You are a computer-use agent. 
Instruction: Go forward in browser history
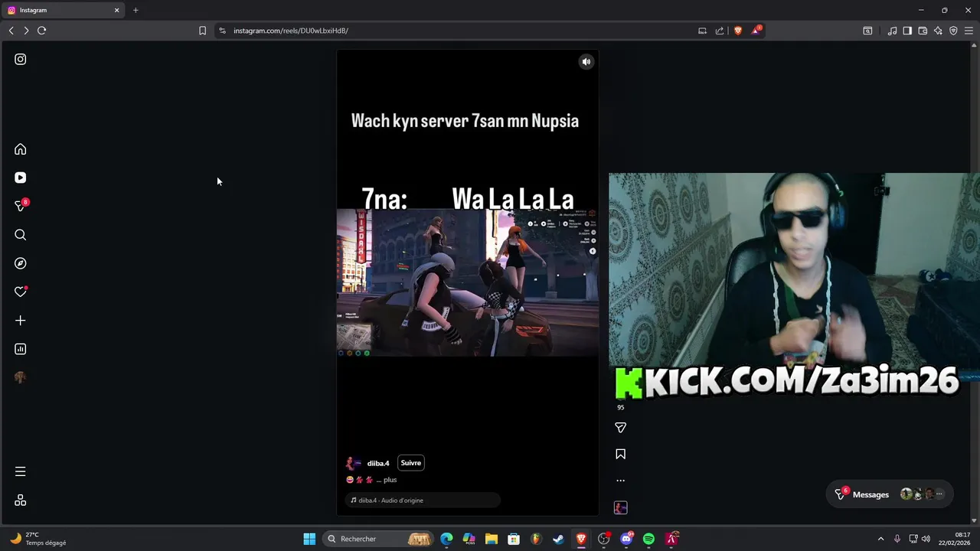coord(26,31)
